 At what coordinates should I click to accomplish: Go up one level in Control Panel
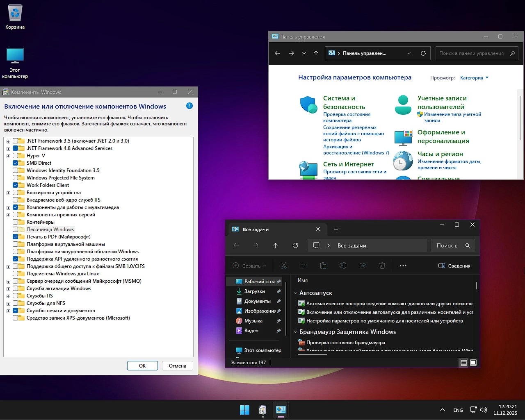pos(316,53)
